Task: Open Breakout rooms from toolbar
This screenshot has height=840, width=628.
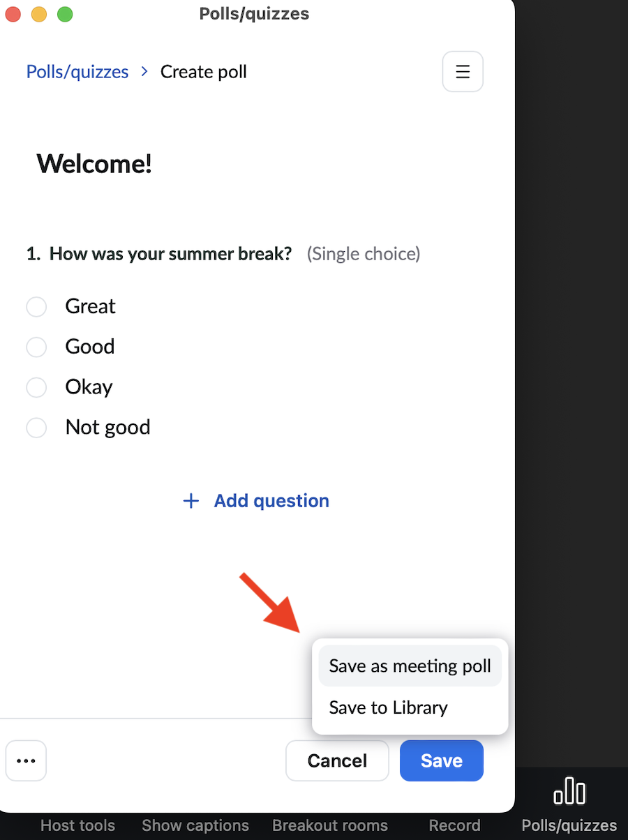Action: [x=330, y=825]
